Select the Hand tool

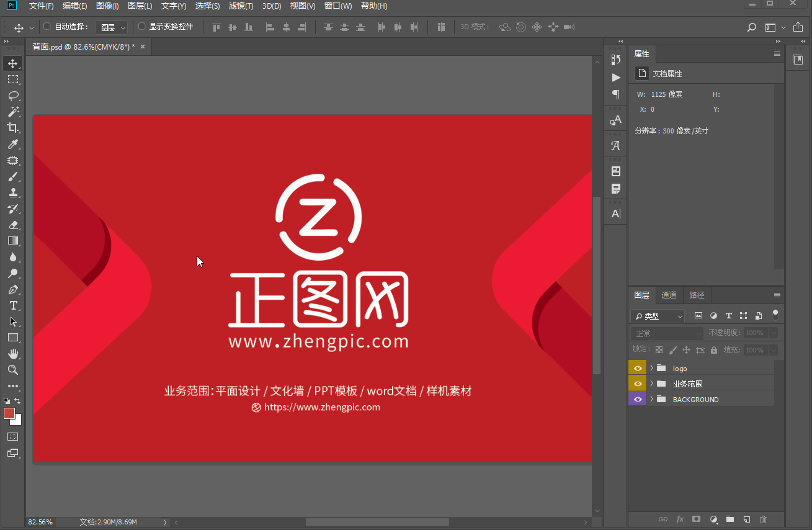[13, 354]
